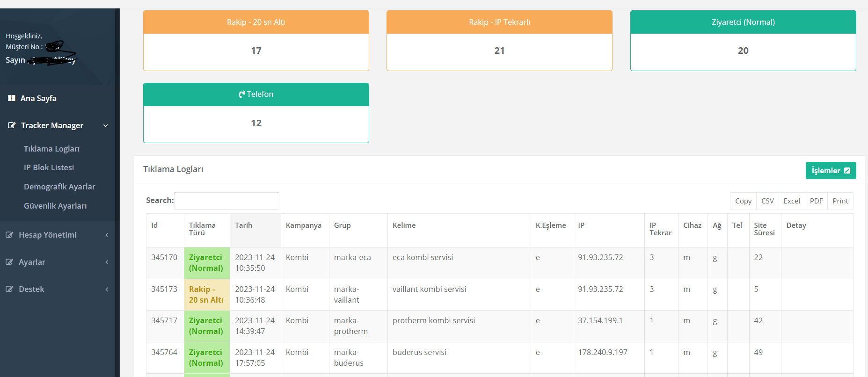Click the value 21 on IP Tekrarlı card
This screenshot has width=868, height=377.
click(x=499, y=51)
